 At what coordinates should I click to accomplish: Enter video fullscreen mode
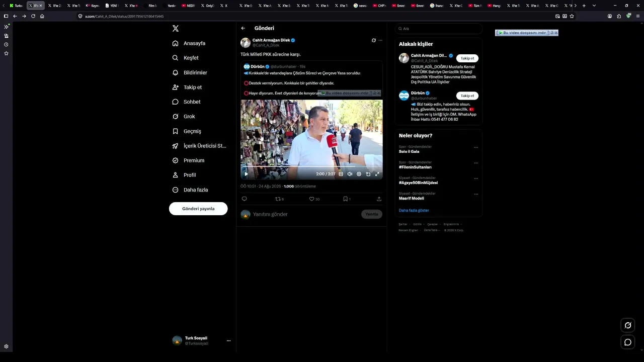pyautogui.click(x=377, y=174)
